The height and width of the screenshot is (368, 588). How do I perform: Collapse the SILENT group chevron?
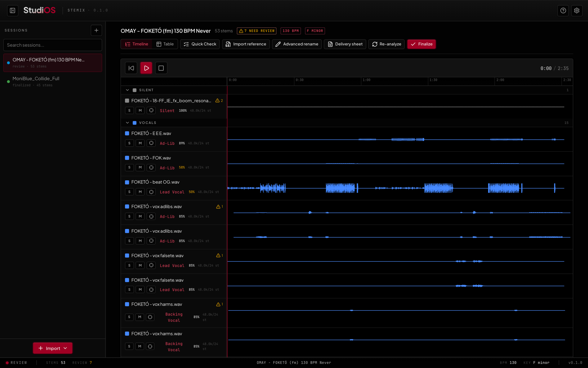pyautogui.click(x=127, y=90)
